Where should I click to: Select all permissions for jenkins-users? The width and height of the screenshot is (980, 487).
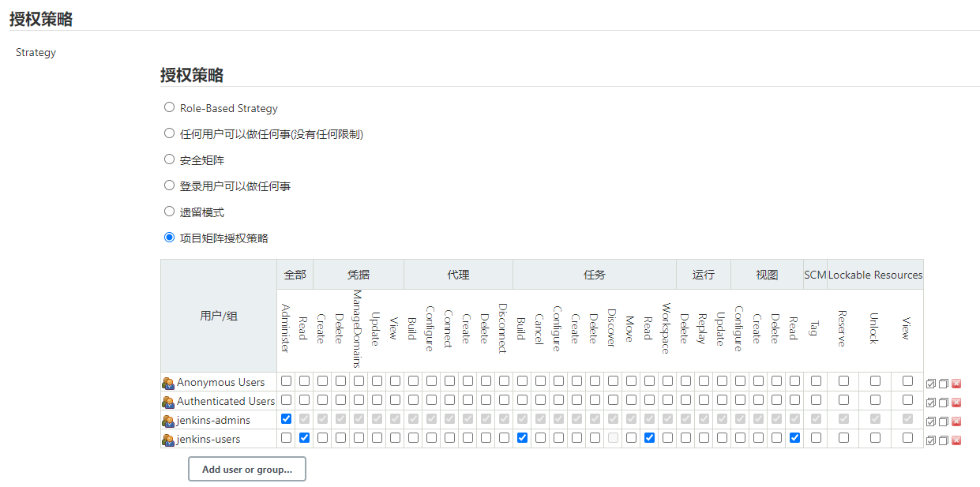(931, 440)
